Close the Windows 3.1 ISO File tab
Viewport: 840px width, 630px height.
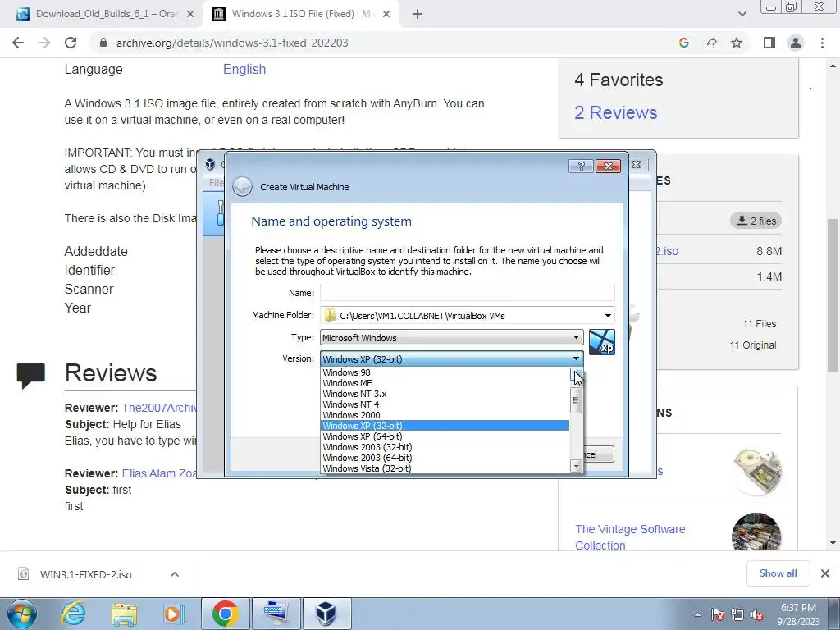click(386, 15)
